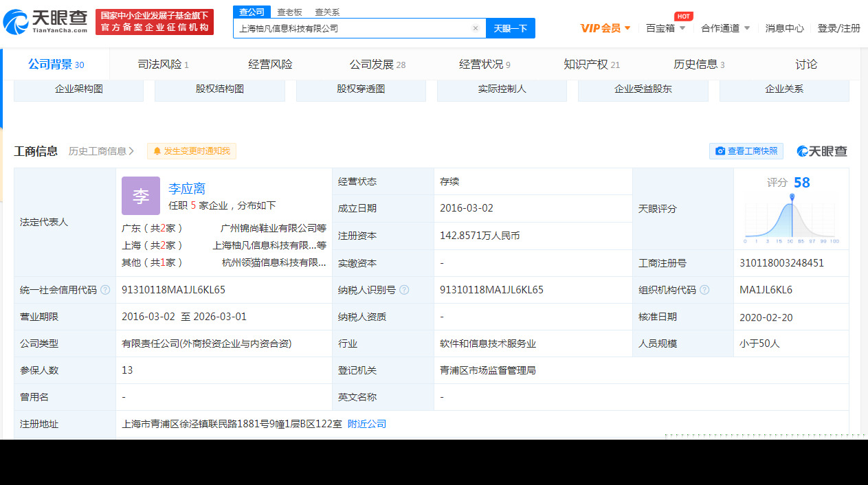Clear the search box with the X icon
This screenshot has height=485, width=868.
pyautogui.click(x=475, y=28)
